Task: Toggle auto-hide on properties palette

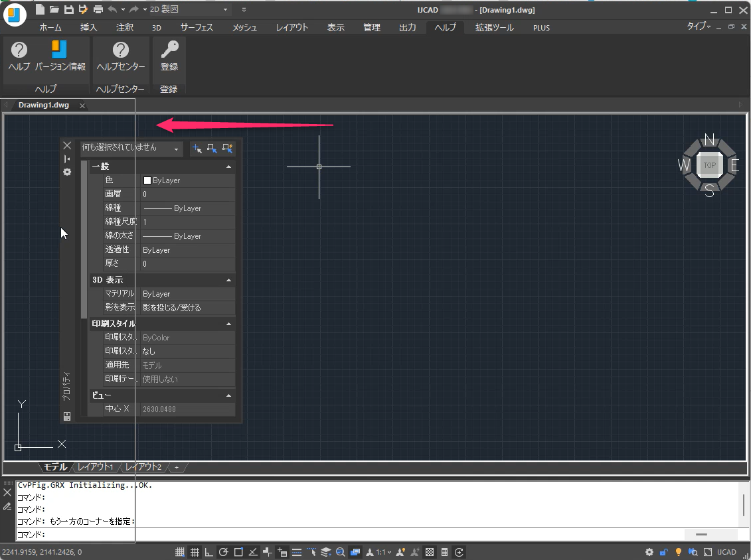Action: 67,159
